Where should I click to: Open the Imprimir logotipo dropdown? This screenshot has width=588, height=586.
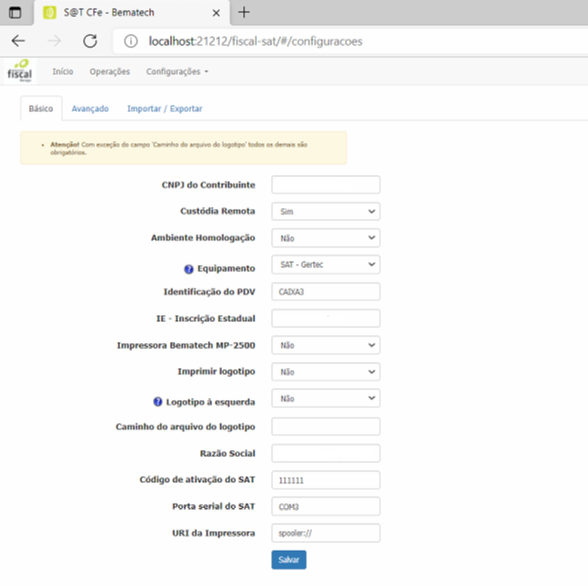point(326,372)
